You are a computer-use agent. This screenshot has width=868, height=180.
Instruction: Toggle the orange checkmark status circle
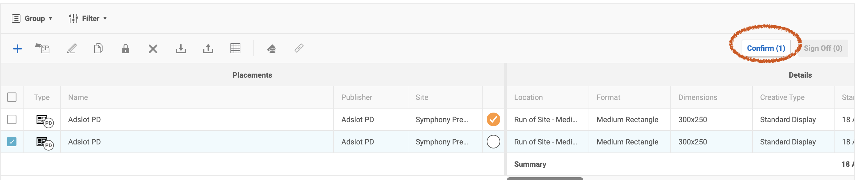point(493,119)
